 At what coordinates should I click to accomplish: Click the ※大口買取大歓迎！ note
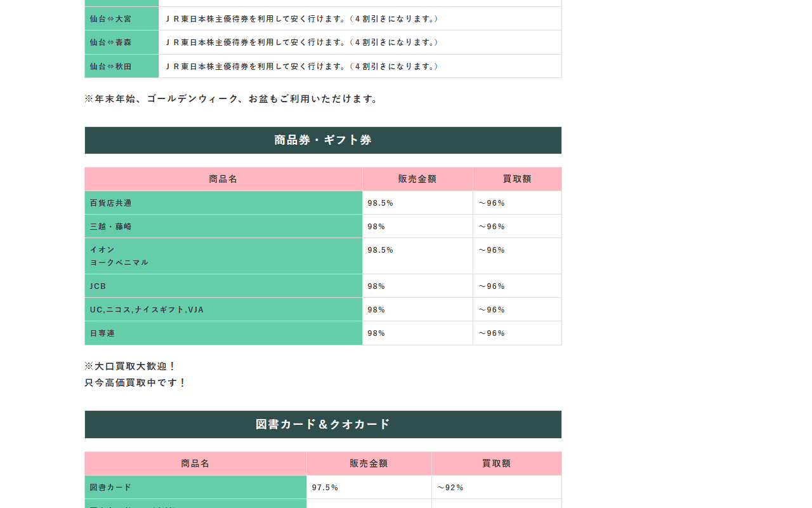(x=131, y=366)
